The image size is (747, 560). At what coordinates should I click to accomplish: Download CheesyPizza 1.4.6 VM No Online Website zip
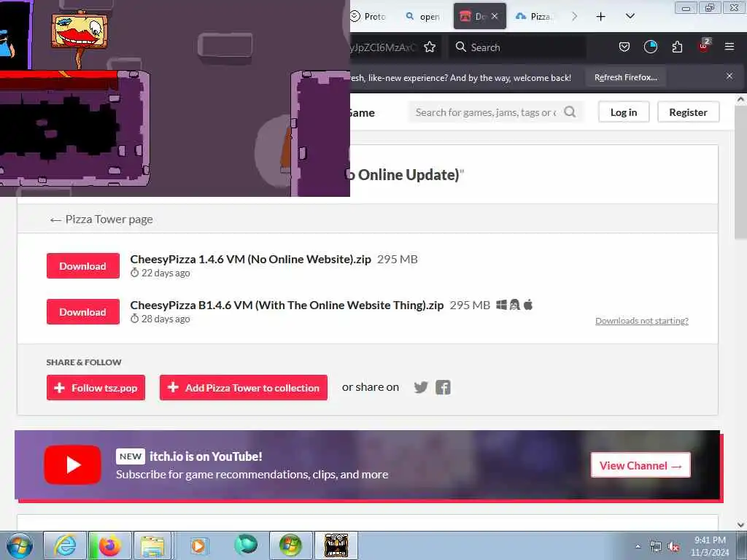[83, 266]
